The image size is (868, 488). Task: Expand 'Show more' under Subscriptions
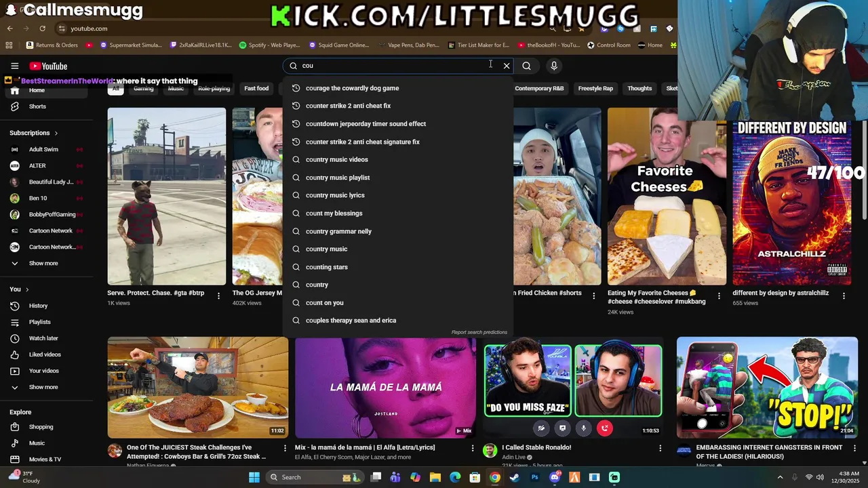pos(44,263)
